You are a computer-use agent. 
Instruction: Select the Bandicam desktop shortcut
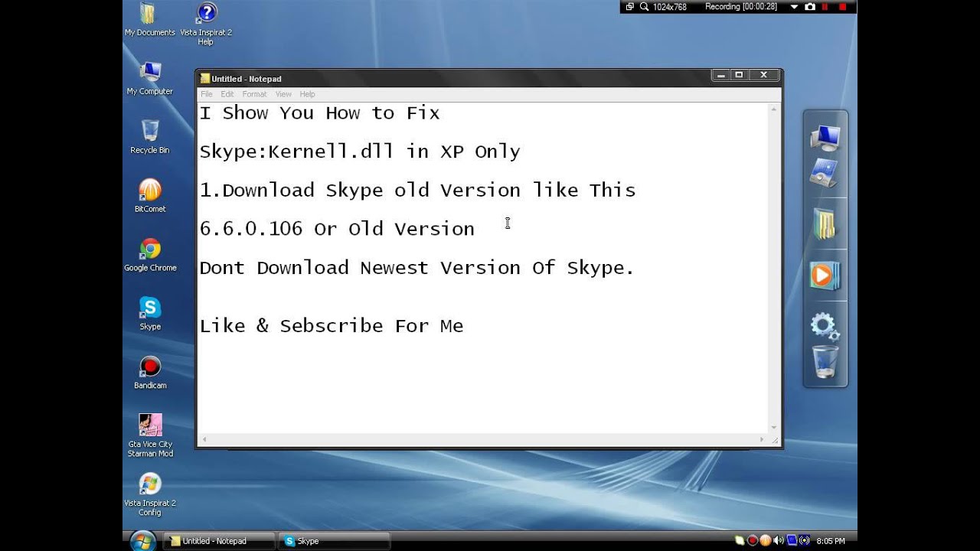[x=150, y=373]
